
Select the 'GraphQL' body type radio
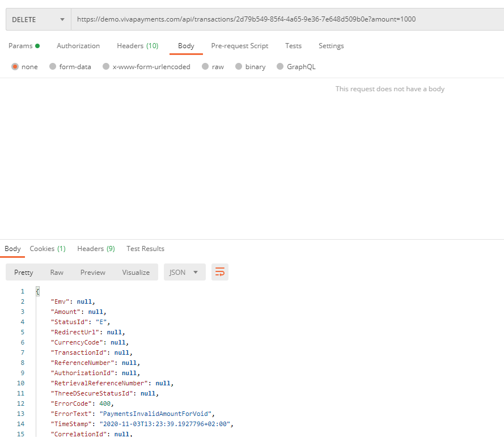pos(280,66)
